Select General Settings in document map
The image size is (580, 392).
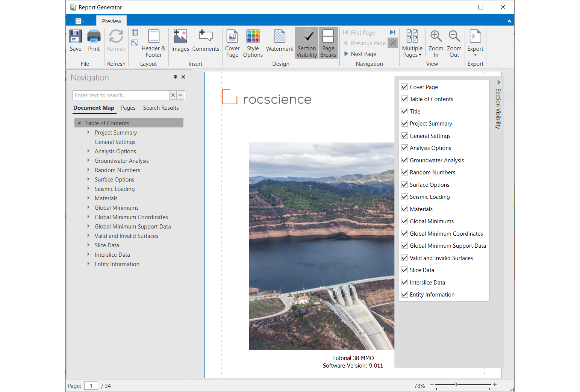(115, 142)
